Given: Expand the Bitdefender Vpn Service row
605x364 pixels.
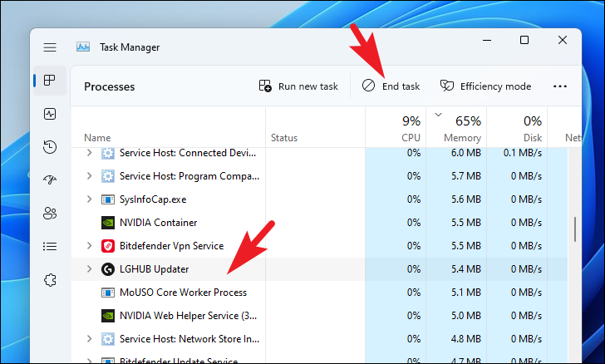Looking at the screenshot, I should pyautogui.click(x=89, y=246).
